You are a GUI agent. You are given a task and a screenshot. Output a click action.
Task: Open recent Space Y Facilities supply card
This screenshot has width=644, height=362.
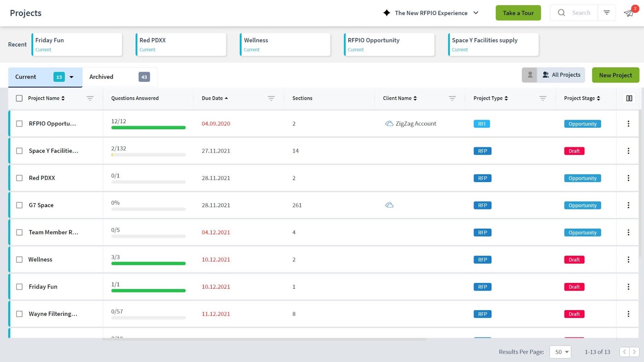493,44
